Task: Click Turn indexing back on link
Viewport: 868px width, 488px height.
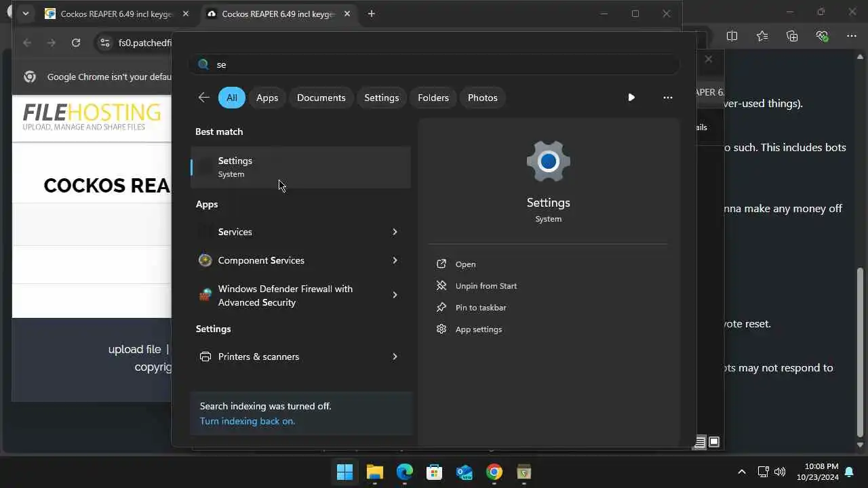Action: point(248,421)
